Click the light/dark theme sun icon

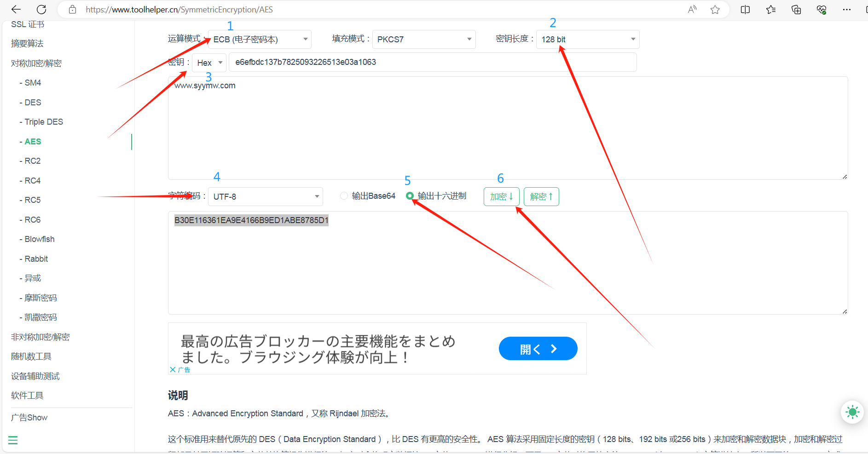852,412
